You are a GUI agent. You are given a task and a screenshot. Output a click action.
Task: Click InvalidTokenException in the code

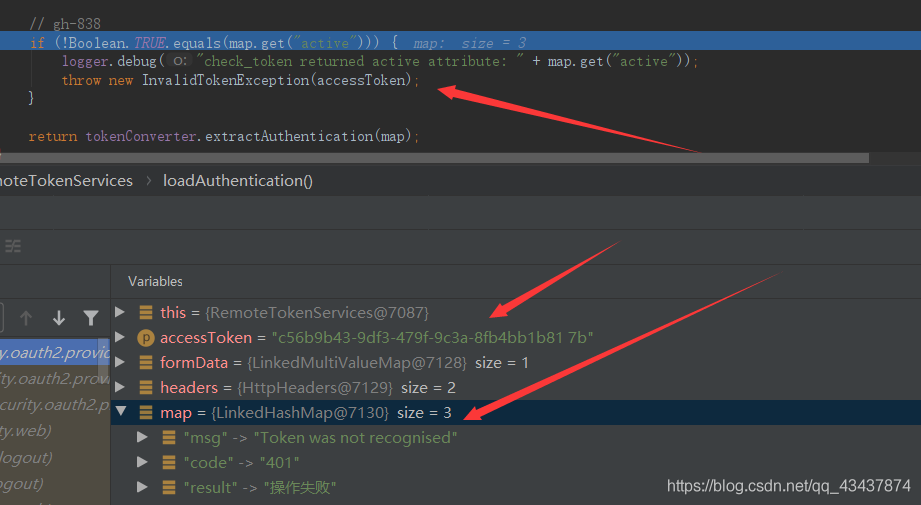click(x=225, y=80)
